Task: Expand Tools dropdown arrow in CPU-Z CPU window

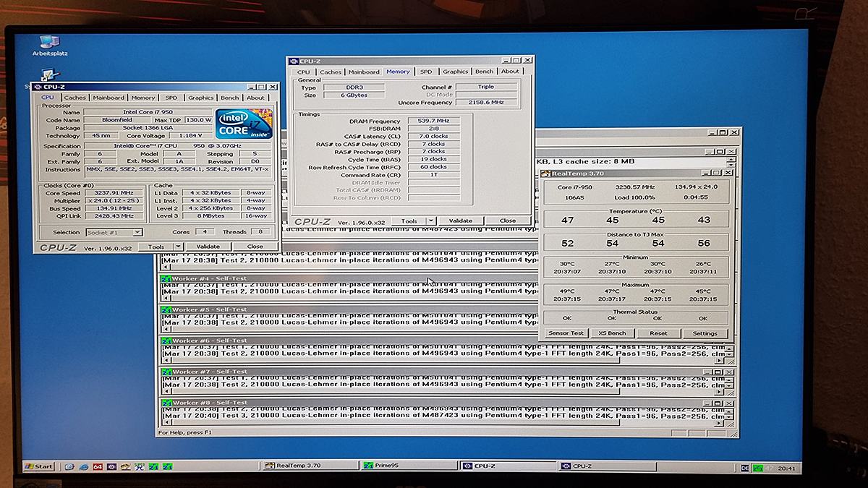Action: pyautogui.click(x=177, y=246)
